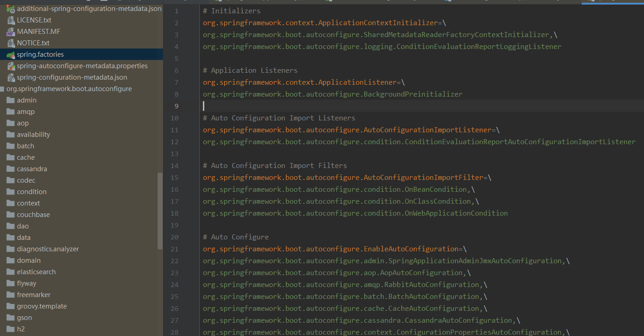Click the cassandra package folder icon

pos(11,169)
